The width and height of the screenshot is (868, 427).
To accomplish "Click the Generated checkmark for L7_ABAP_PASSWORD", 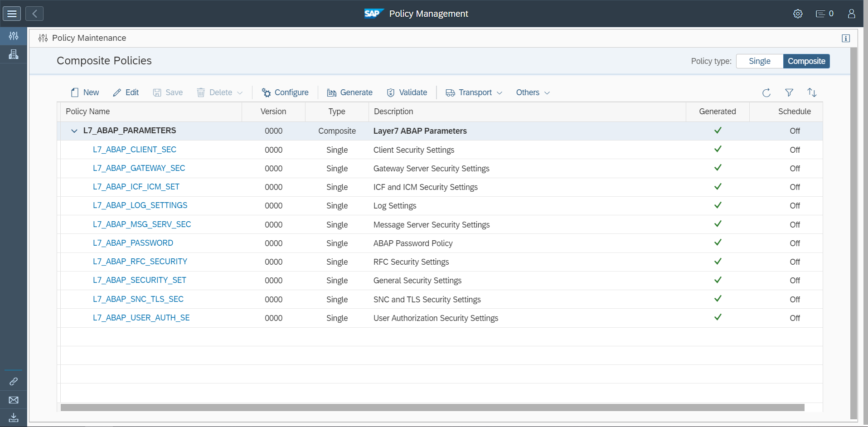I will tap(718, 243).
